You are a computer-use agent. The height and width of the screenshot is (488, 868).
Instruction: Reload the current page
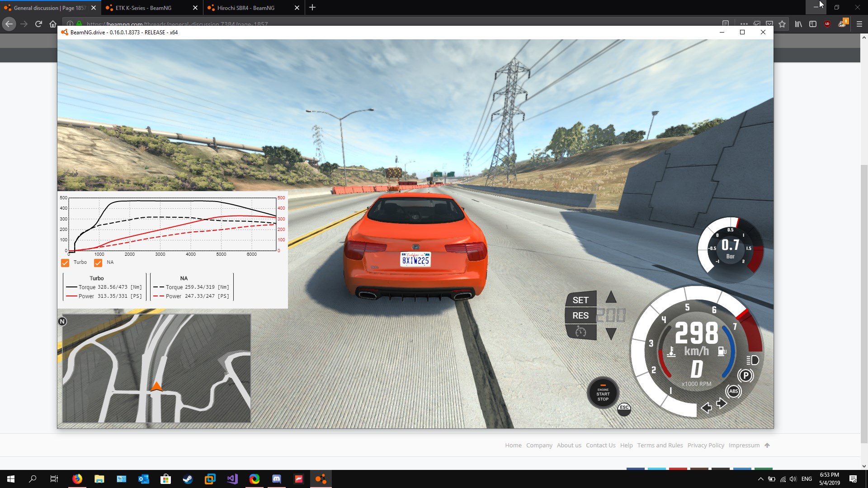tap(38, 24)
